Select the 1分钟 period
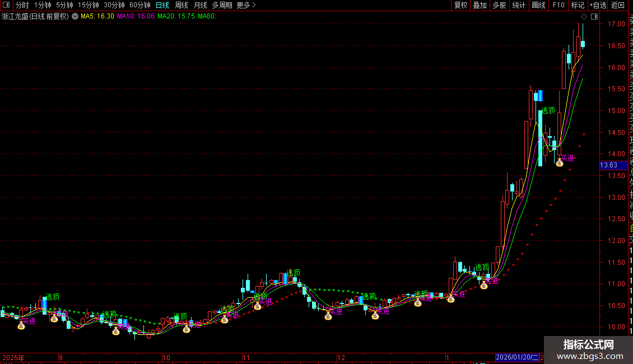 (43, 5)
